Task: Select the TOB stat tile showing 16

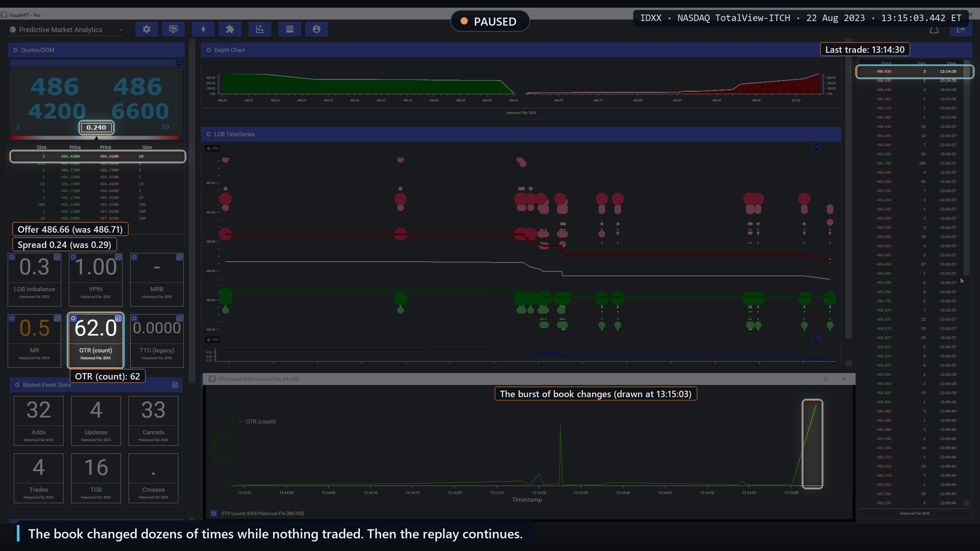Action: [96, 479]
